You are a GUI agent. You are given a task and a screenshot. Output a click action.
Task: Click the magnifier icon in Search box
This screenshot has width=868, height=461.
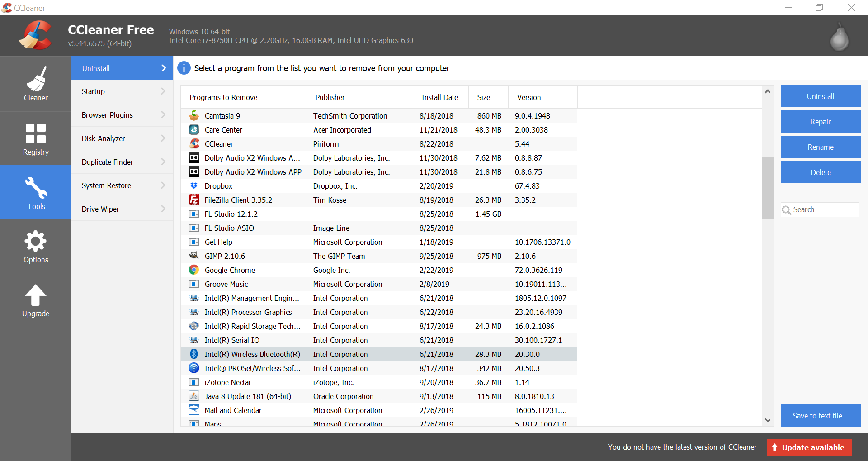(787, 210)
